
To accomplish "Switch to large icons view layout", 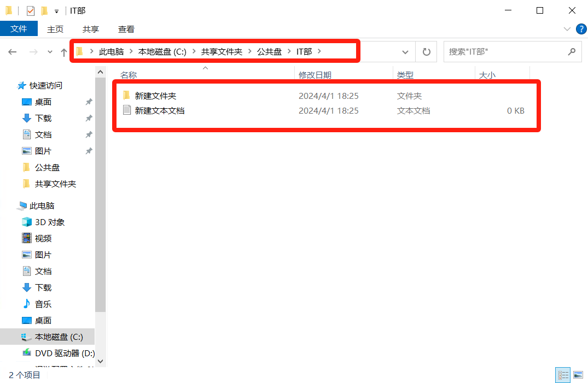I will coord(578,375).
